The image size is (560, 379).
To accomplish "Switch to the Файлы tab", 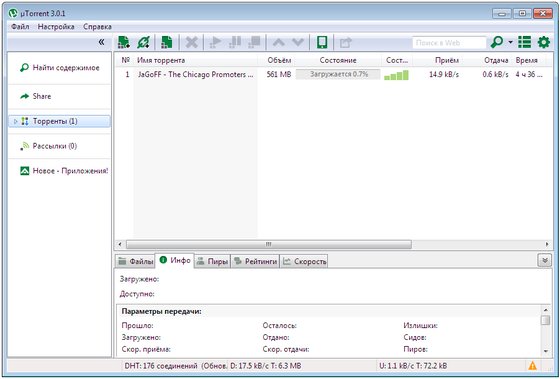I will (135, 261).
